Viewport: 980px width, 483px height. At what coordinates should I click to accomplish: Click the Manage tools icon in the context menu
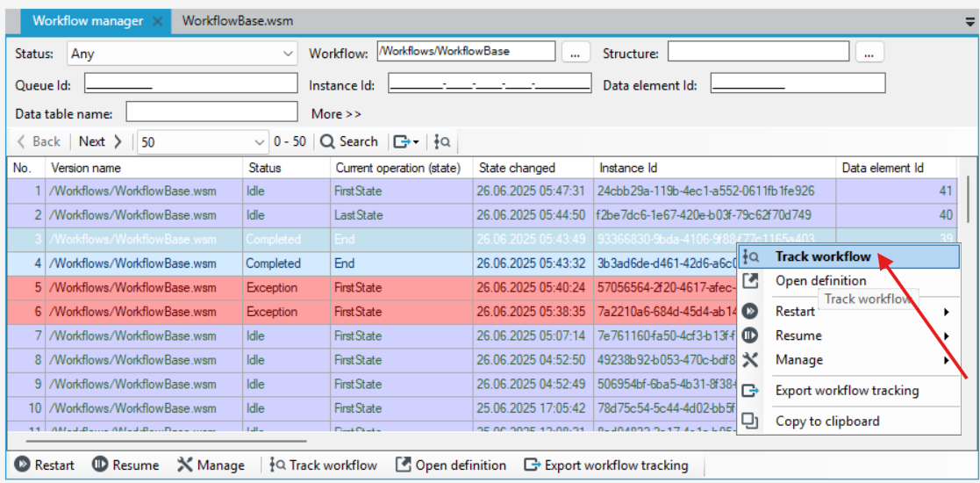(x=750, y=360)
